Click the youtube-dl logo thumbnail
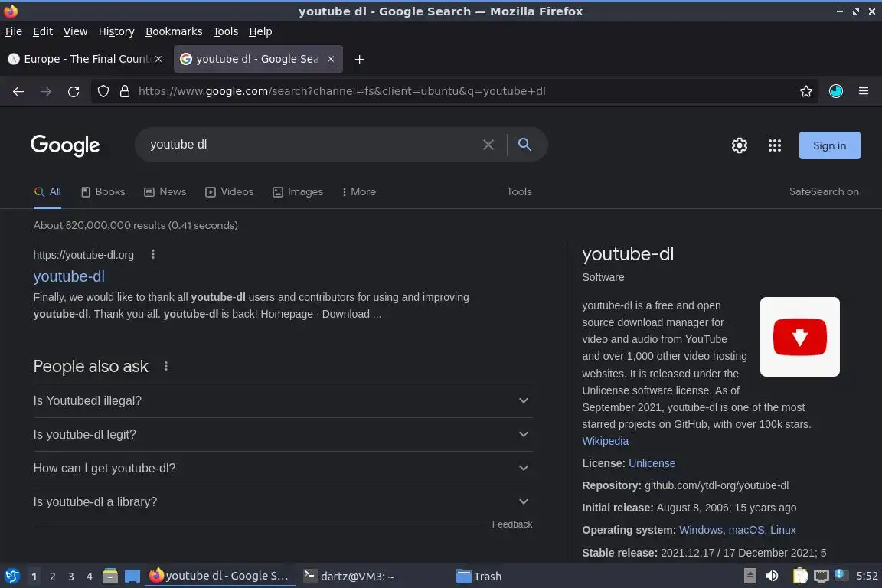Screen dimensions: 882x588 (x=799, y=336)
